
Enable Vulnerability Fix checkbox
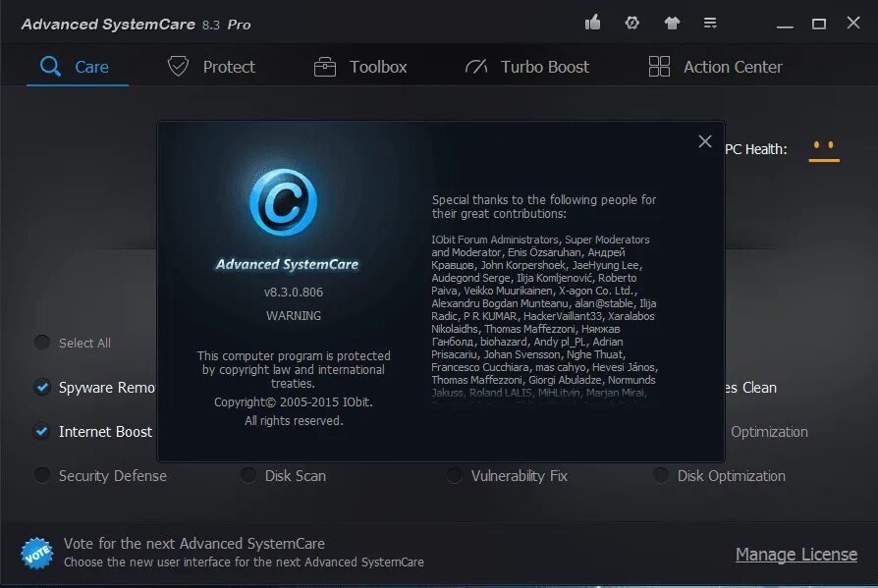(454, 475)
